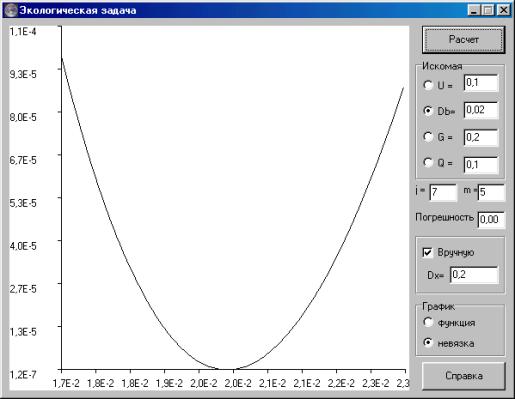Viewport: 515px width, 399px height.
Task: Open the Справка help button
Action: 463,376
